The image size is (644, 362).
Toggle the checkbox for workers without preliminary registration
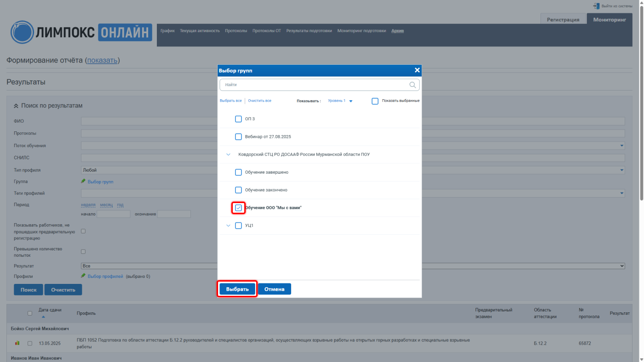tap(83, 231)
